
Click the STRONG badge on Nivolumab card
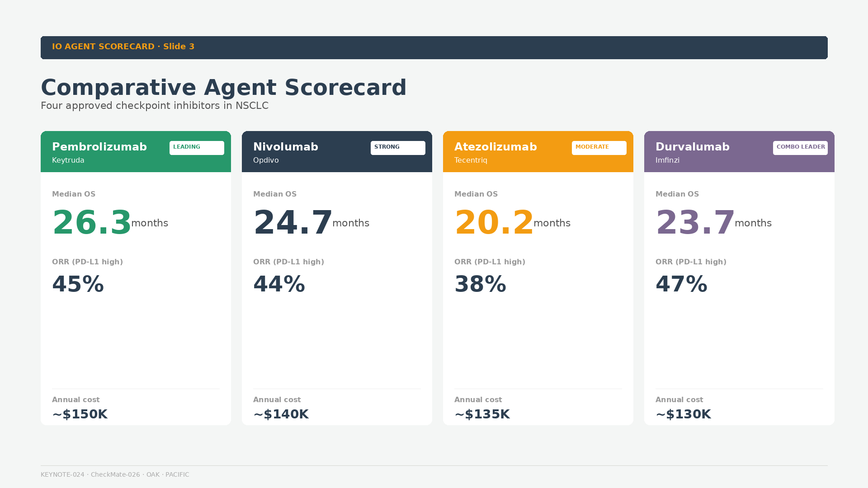tap(398, 148)
